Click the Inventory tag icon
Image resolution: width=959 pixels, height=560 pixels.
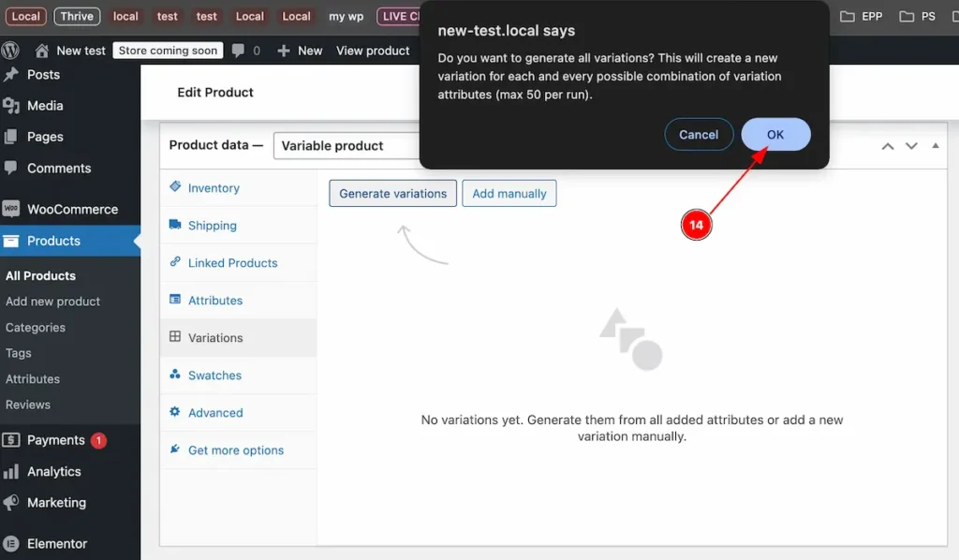[x=175, y=186]
